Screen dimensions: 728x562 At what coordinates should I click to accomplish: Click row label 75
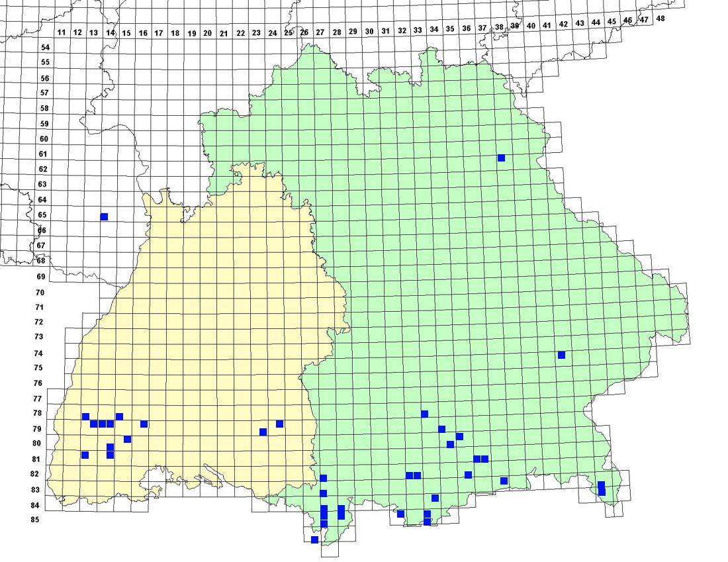pos(38,367)
